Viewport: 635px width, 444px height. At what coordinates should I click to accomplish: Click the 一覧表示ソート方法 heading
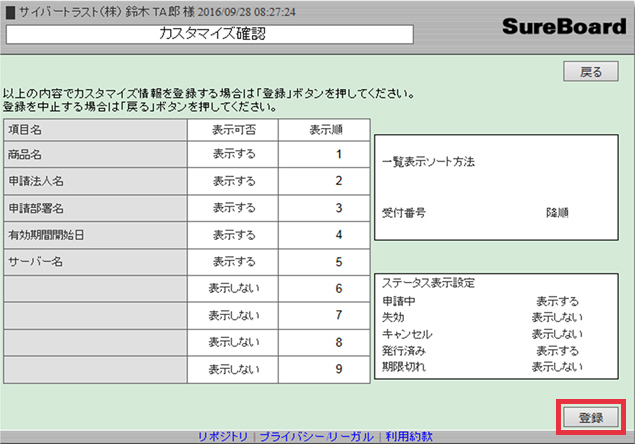tap(428, 161)
